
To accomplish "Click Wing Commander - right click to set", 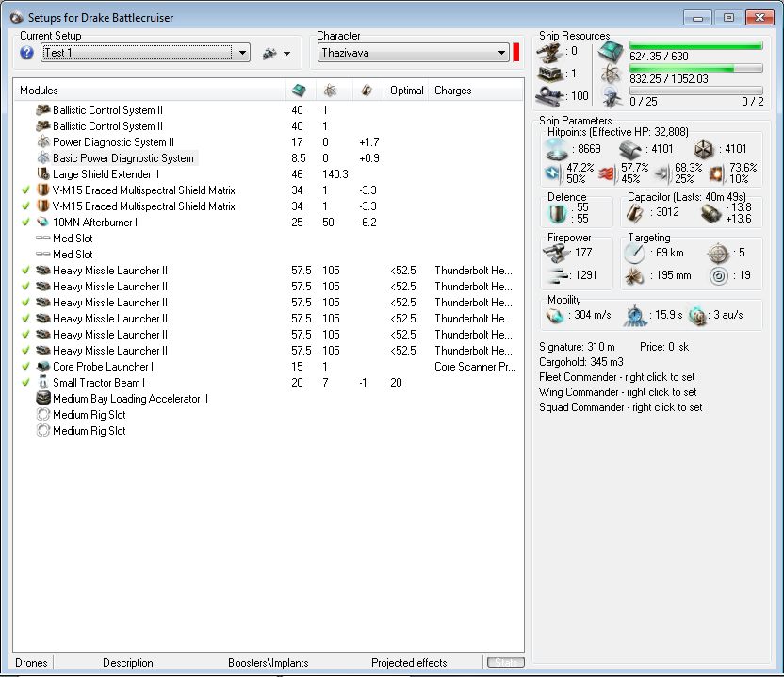I will tap(618, 392).
